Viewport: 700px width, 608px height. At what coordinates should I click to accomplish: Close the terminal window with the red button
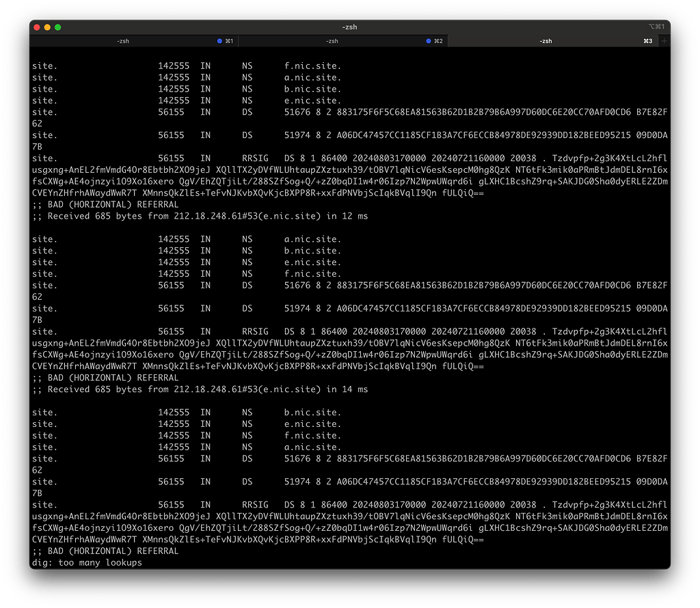tap(37, 27)
